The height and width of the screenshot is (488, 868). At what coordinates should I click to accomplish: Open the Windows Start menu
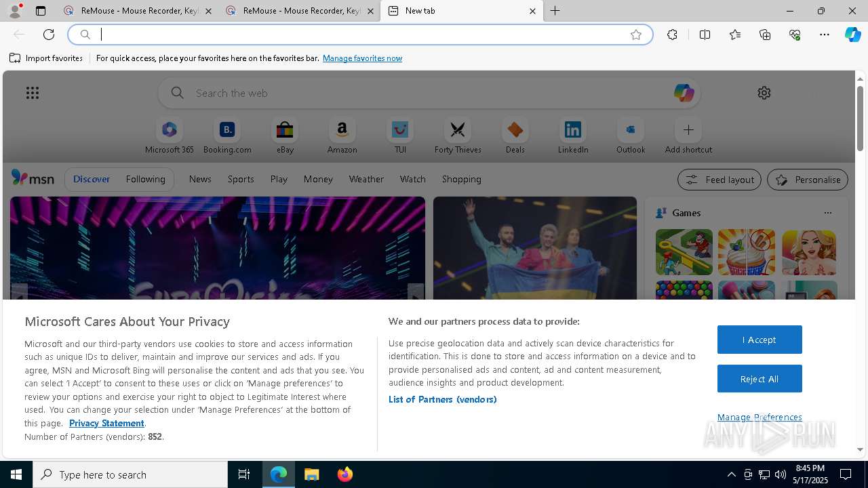pyautogui.click(x=16, y=474)
